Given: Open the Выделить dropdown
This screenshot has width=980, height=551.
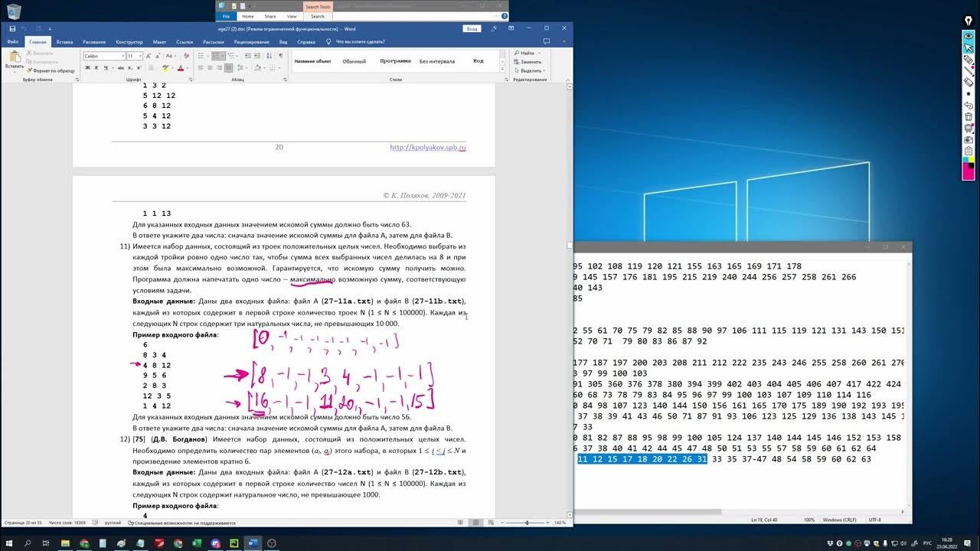Looking at the screenshot, I should [x=530, y=70].
